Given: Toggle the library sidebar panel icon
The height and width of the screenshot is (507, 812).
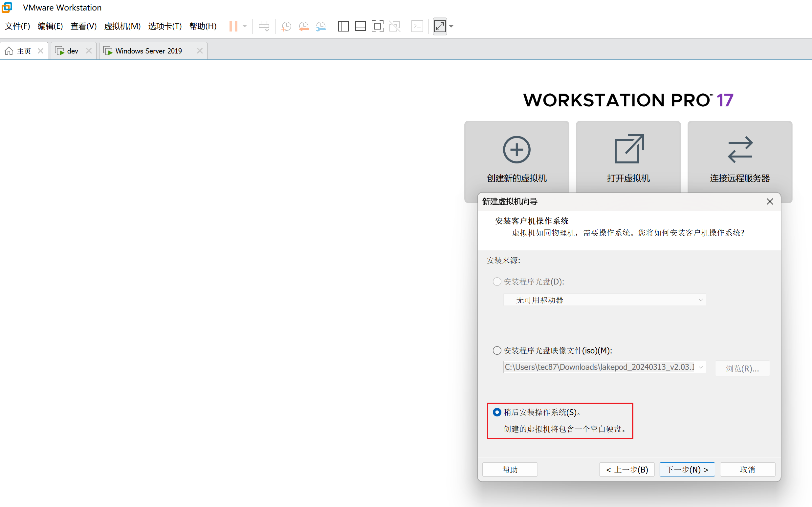Looking at the screenshot, I should (x=343, y=26).
